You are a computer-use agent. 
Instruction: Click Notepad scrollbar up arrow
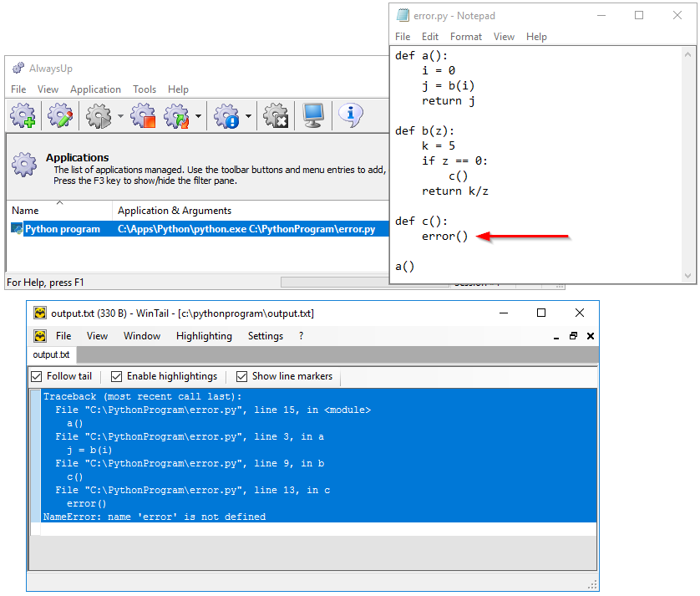click(687, 54)
